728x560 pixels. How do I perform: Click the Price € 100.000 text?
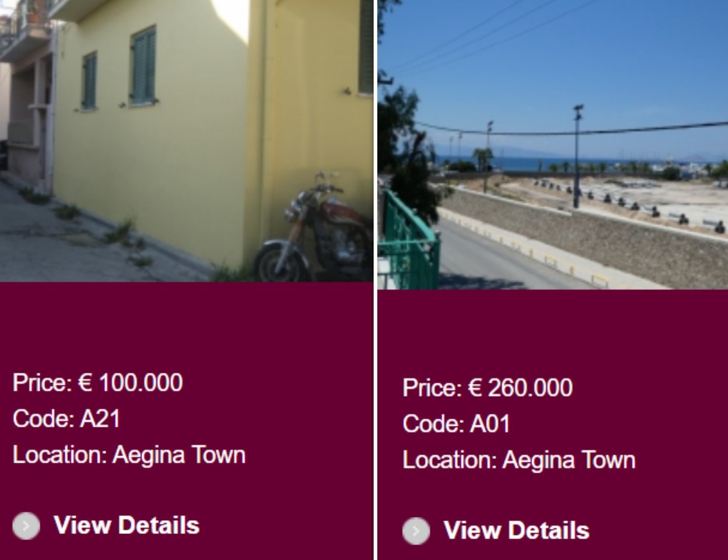pyautogui.click(x=97, y=383)
